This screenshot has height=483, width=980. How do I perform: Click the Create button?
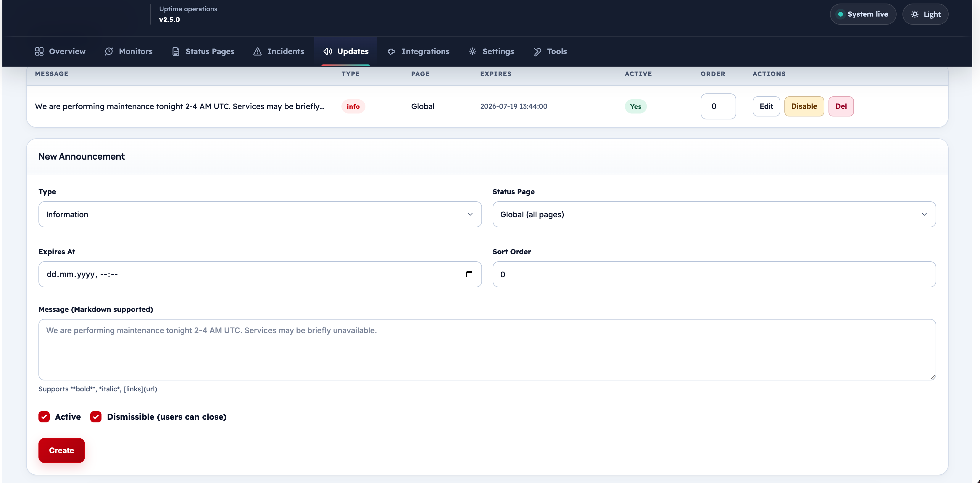point(62,450)
